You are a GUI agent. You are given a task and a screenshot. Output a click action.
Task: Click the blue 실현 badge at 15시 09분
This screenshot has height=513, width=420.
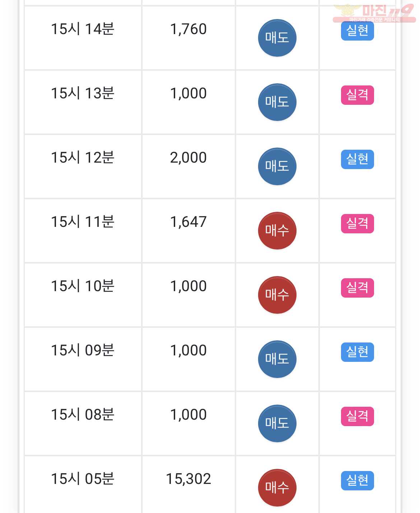tap(357, 352)
